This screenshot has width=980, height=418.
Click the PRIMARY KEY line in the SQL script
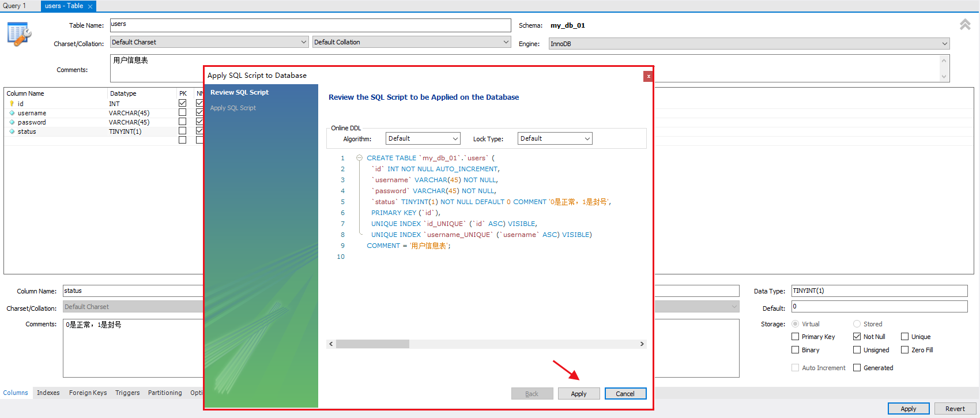406,213
